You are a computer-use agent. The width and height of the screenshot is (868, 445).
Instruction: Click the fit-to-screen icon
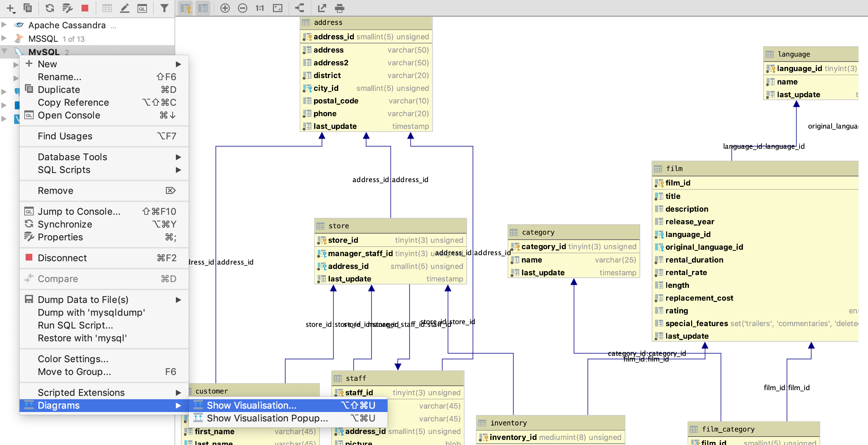[x=278, y=7]
